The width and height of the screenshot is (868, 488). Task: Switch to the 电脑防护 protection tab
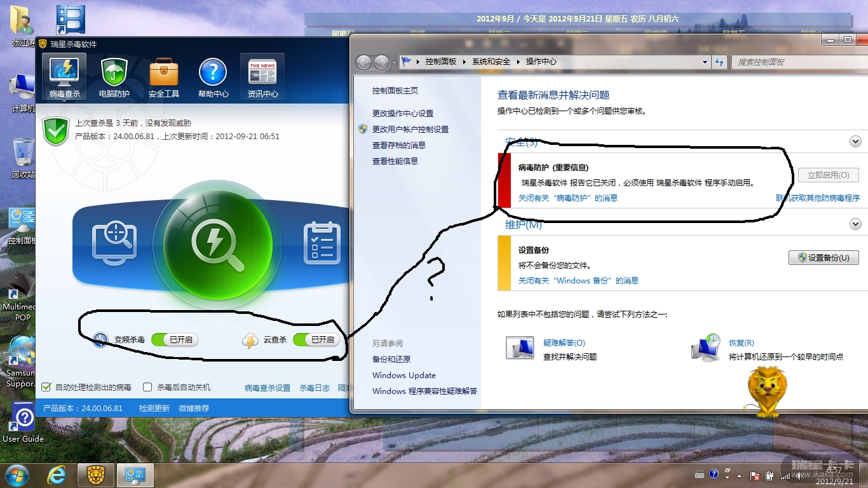coord(114,77)
